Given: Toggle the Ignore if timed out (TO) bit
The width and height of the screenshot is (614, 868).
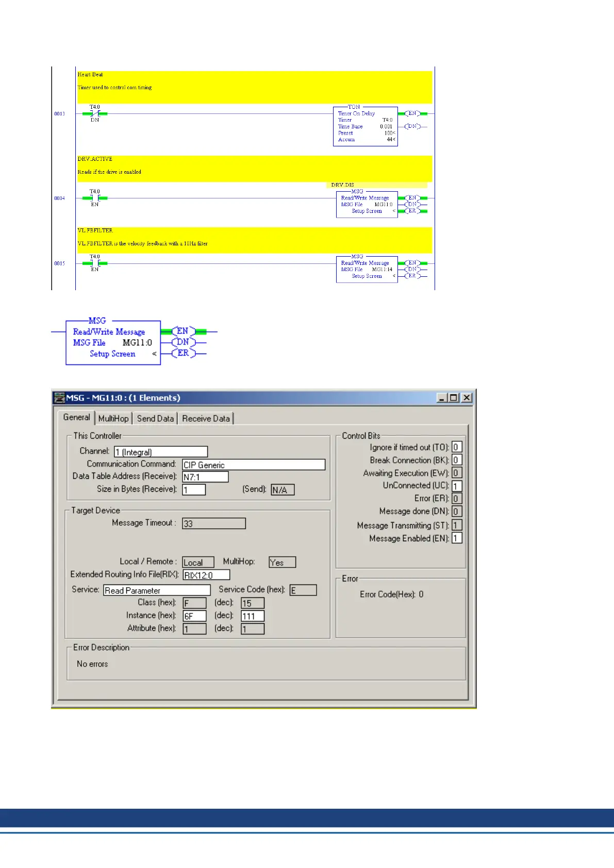Looking at the screenshot, I should [x=457, y=447].
